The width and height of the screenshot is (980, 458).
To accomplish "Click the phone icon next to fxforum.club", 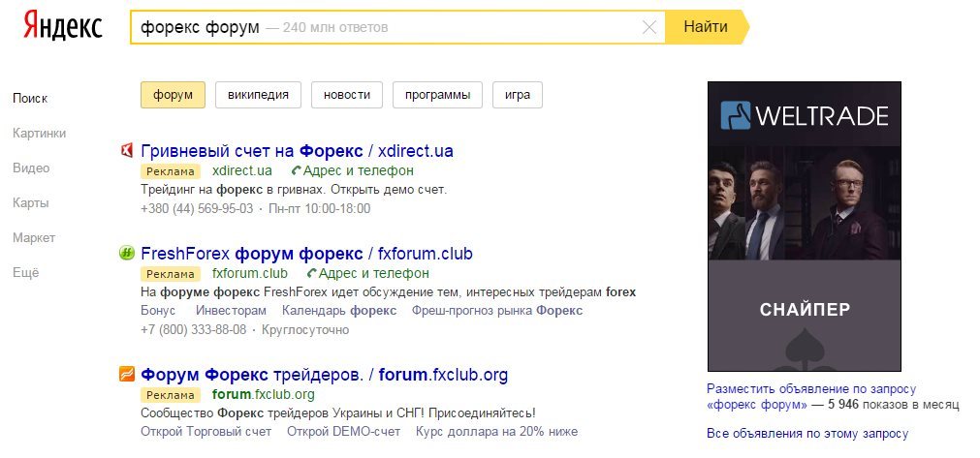I will [x=312, y=273].
